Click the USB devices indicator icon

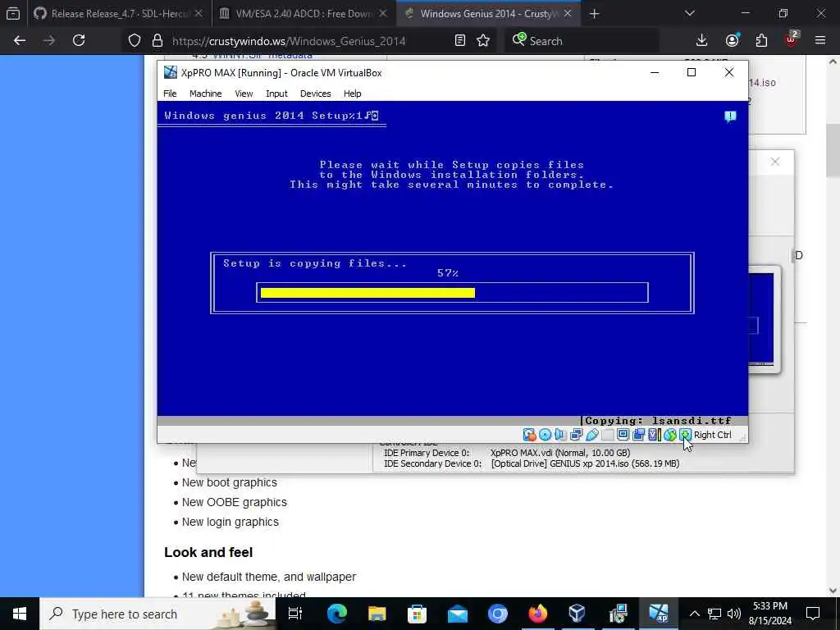592,435
